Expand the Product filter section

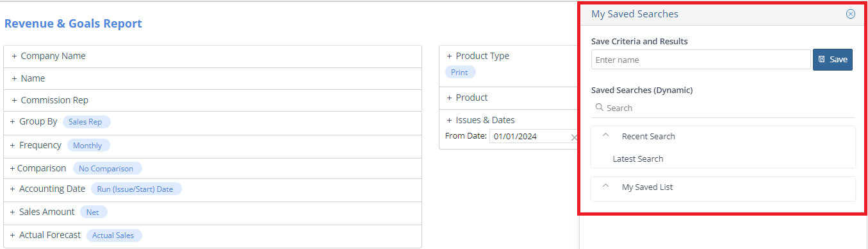tap(467, 98)
